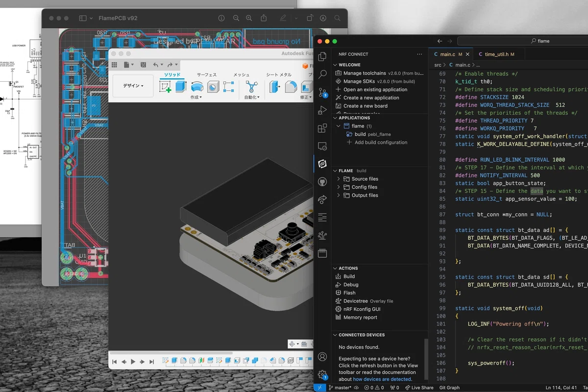Select the automation tool icon in Fusion
The image size is (588, 392).
(x=251, y=87)
